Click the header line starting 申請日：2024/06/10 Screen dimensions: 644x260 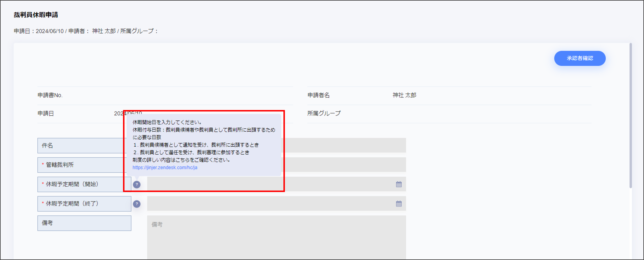pos(86,31)
